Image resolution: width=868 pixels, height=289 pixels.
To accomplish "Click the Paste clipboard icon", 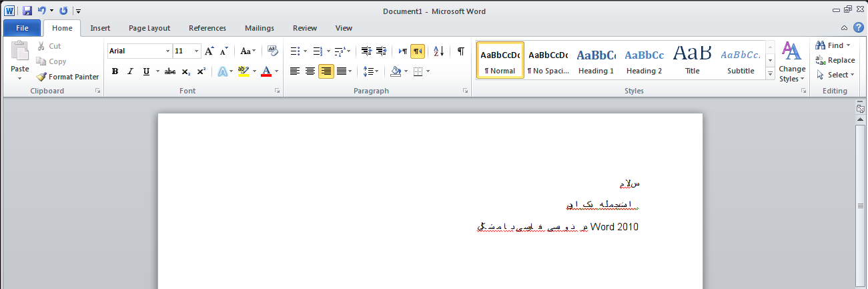I will click(x=20, y=52).
